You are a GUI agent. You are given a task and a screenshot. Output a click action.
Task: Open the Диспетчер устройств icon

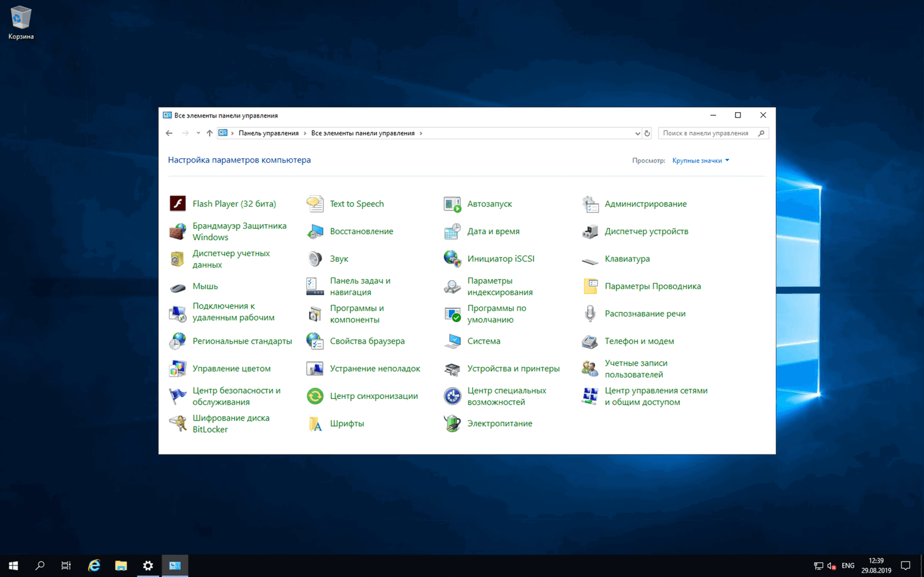pos(590,232)
